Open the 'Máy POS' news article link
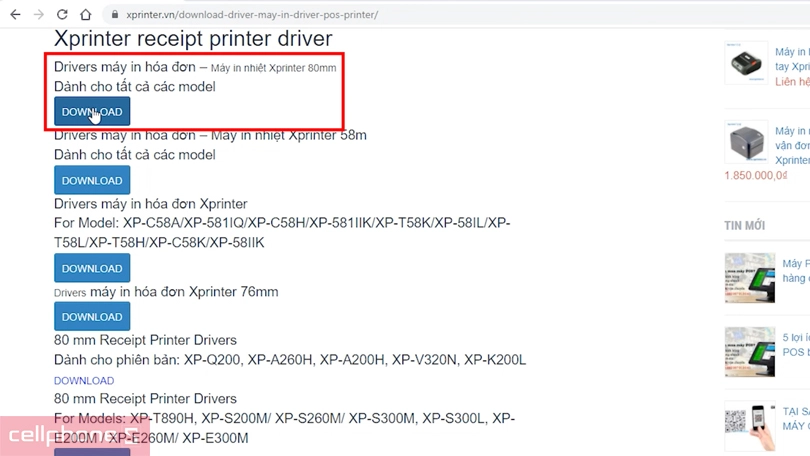The width and height of the screenshot is (810, 456). (x=796, y=271)
